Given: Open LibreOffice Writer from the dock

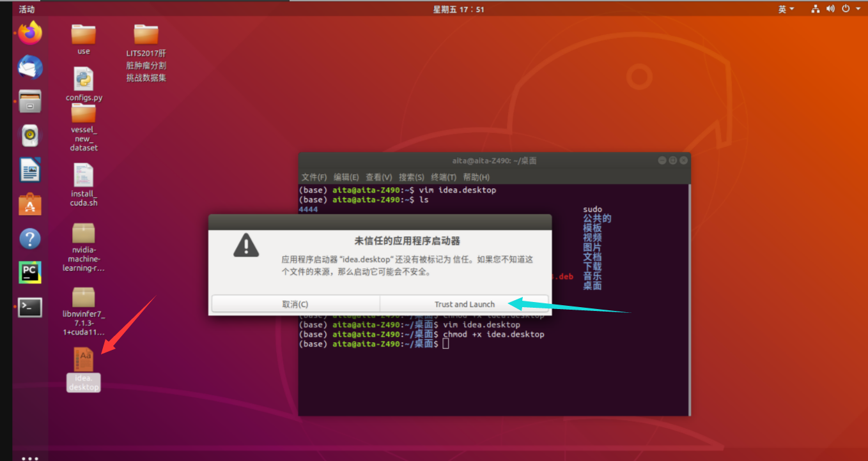Looking at the screenshot, I should click(29, 169).
